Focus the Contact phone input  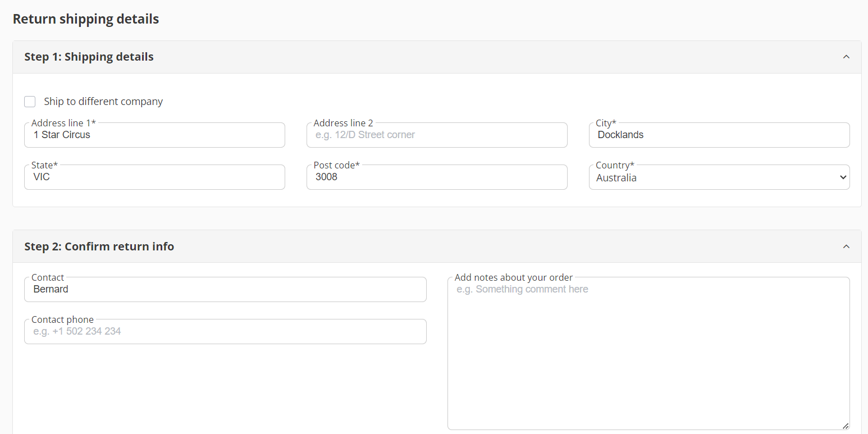click(x=225, y=332)
